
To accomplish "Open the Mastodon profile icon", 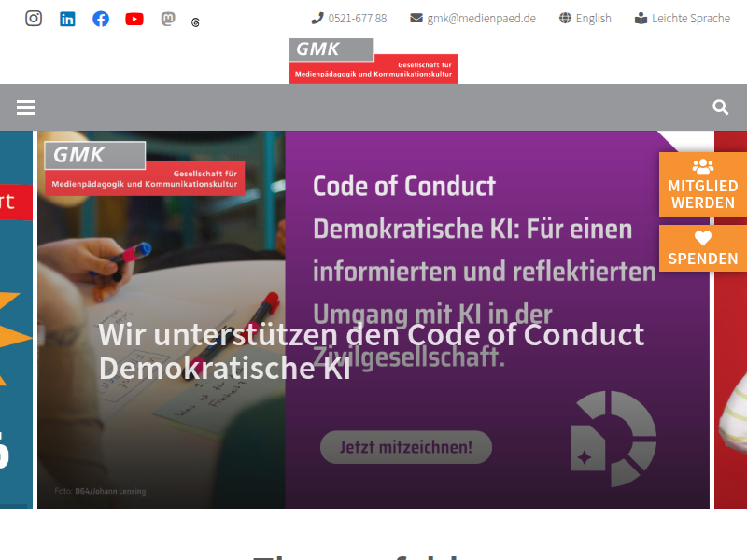I will [x=168, y=19].
